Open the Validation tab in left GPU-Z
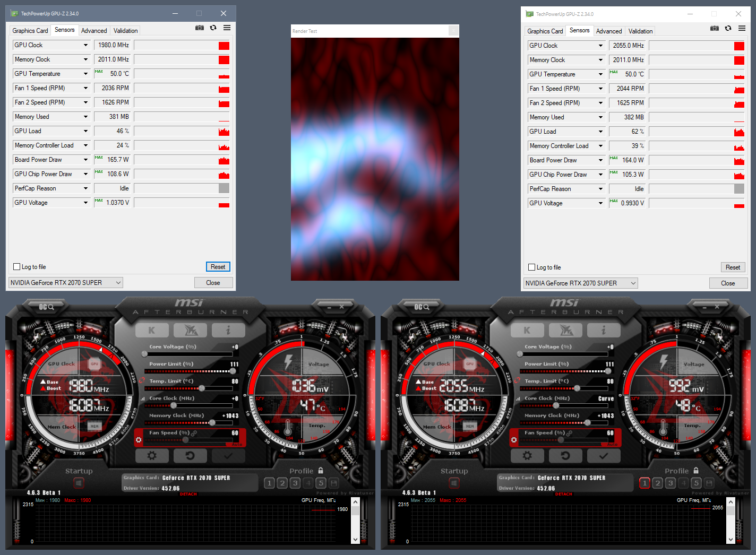 (x=125, y=31)
